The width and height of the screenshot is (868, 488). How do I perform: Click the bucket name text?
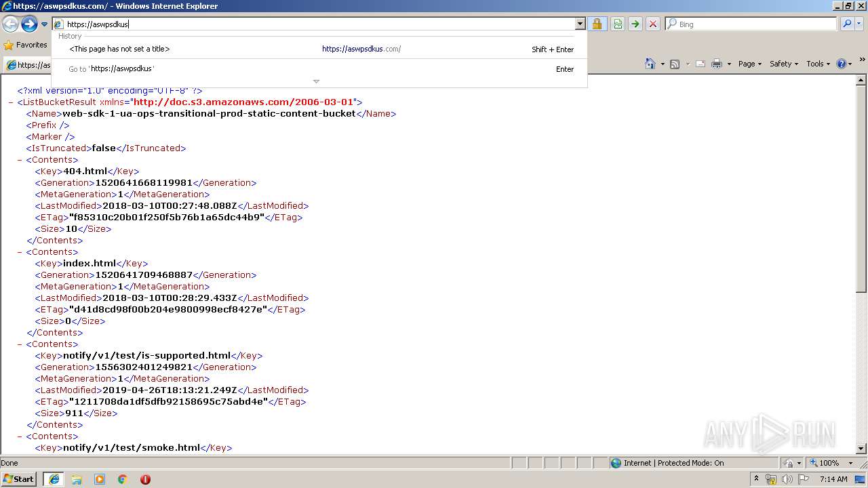click(x=209, y=114)
